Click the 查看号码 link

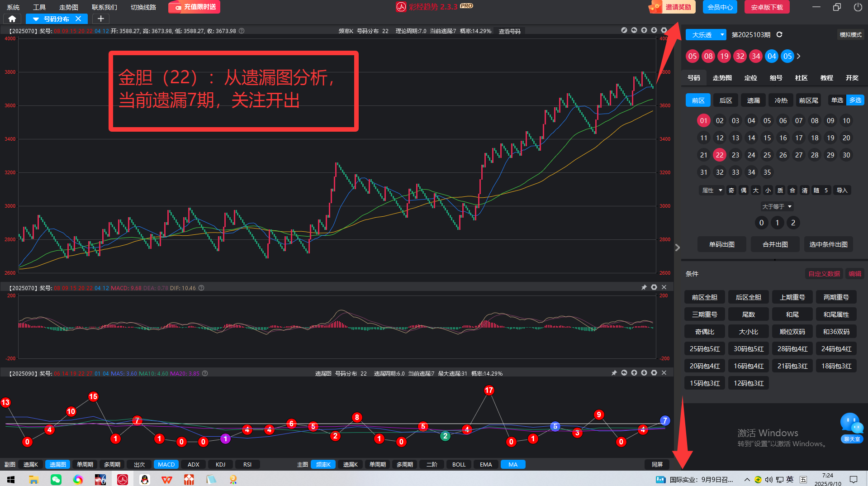[509, 31]
